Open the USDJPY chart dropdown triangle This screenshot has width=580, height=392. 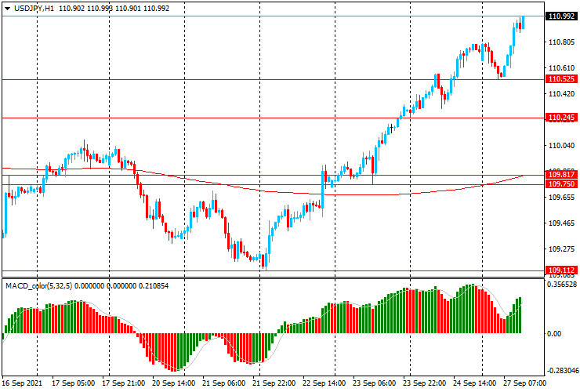tap(7, 9)
